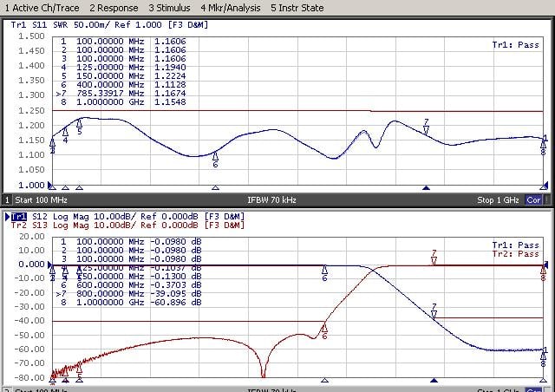Screen dimensions: 555x392
Task: Select marker 4 on the SWR trace
Action: pos(65,135)
